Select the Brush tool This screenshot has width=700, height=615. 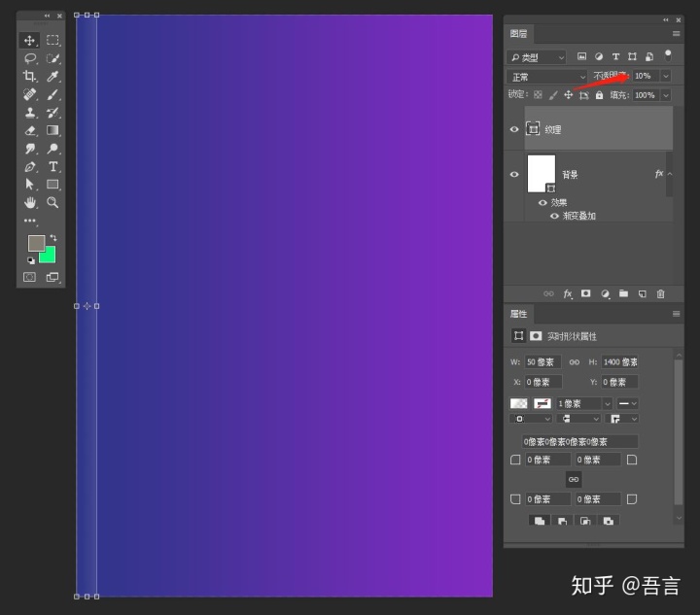pos(52,94)
